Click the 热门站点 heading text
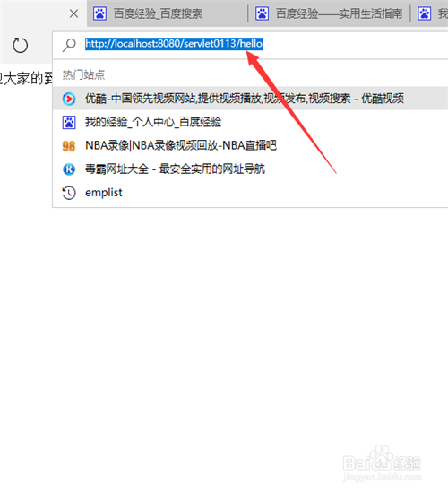Viewport: 448px width, 493px height. click(83, 74)
